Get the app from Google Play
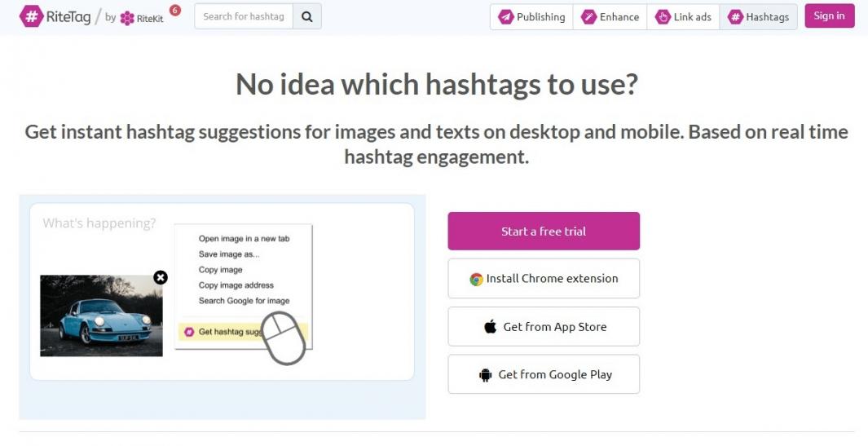Image resolution: width=868 pixels, height=446 pixels. point(544,374)
